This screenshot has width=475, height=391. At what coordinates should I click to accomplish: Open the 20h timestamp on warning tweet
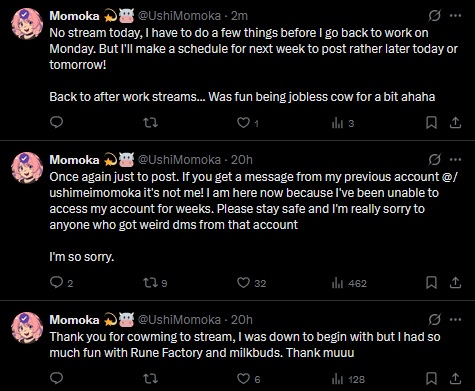pos(242,160)
